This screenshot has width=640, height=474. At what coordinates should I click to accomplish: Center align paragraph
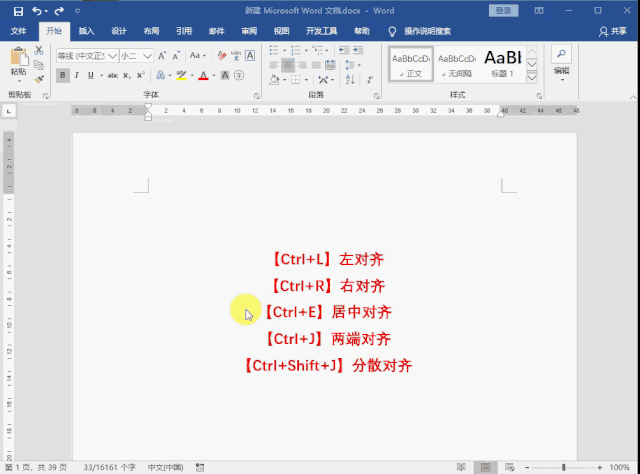(x=288, y=65)
